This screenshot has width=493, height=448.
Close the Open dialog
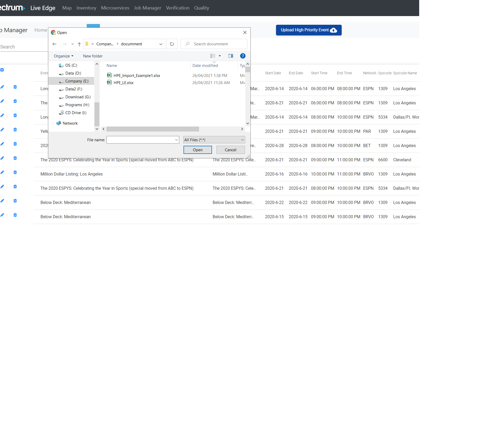coord(245,32)
